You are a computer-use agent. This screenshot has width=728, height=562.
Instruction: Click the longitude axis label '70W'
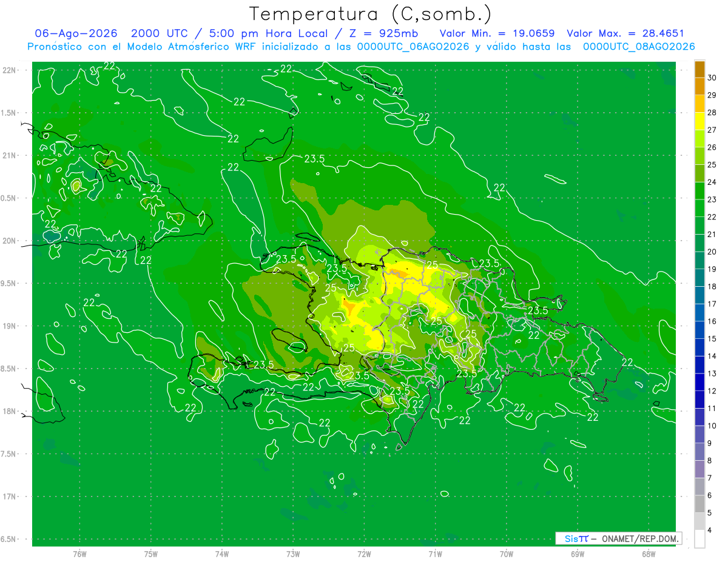click(506, 554)
